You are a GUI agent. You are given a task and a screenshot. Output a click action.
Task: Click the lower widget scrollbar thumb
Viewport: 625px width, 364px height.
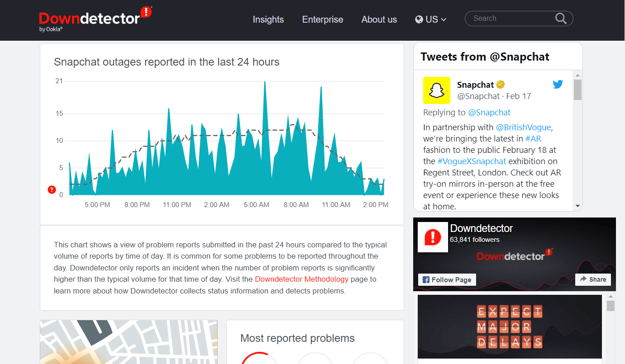pyautogui.click(x=611, y=306)
